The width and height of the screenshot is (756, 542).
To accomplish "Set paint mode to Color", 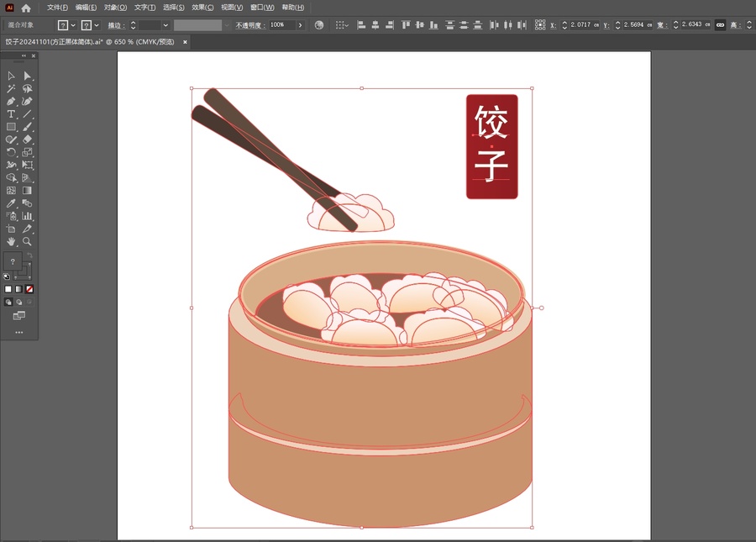I will pyautogui.click(x=8, y=289).
